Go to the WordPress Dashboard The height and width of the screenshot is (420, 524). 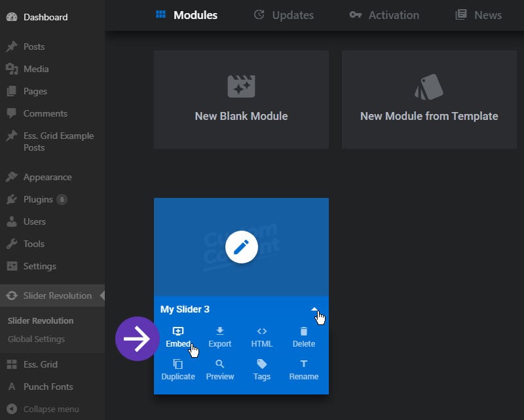pos(45,17)
